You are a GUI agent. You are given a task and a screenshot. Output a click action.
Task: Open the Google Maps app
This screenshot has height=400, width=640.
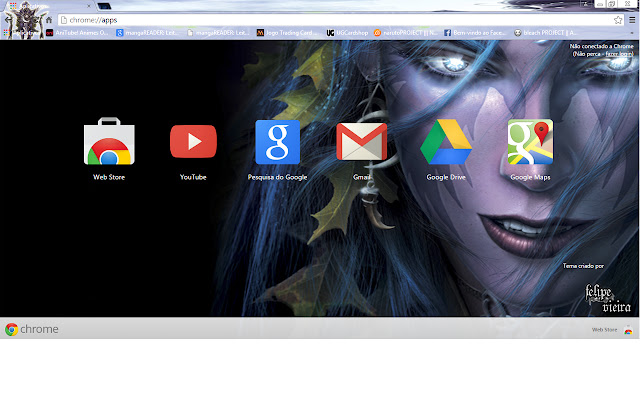(x=530, y=142)
